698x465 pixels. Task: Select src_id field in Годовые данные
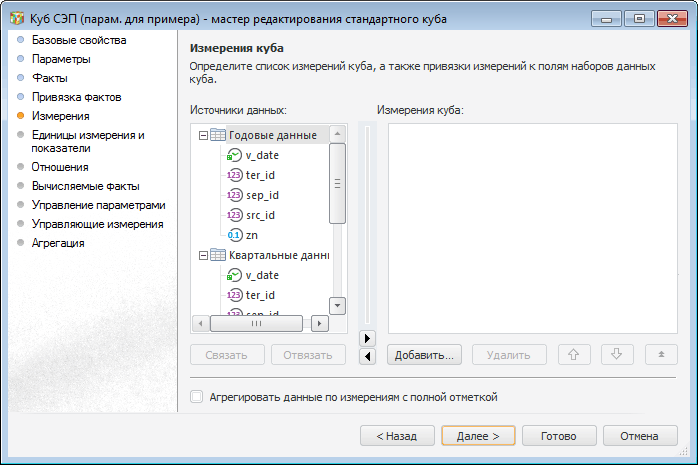coord(261,215)
